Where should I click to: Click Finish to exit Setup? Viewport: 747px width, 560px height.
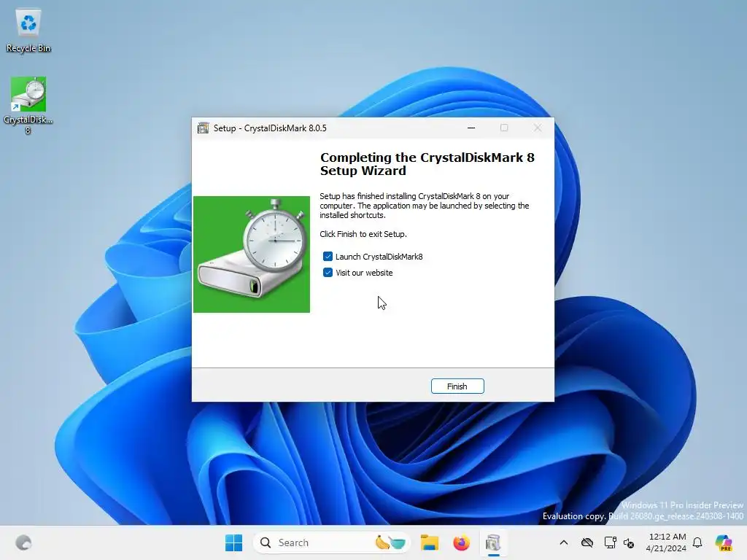click(x=457, y=386)
